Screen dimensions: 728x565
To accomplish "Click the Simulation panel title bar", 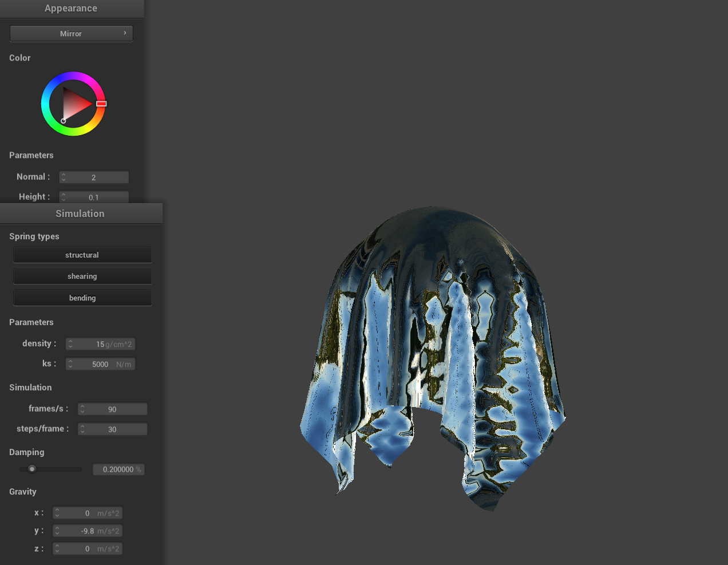I will 80,214.
